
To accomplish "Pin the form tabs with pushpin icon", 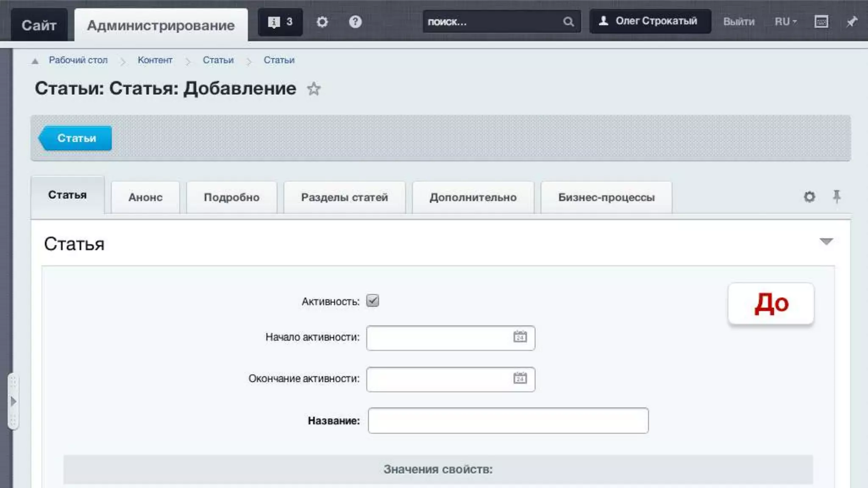I will click(x=837, y=197).
